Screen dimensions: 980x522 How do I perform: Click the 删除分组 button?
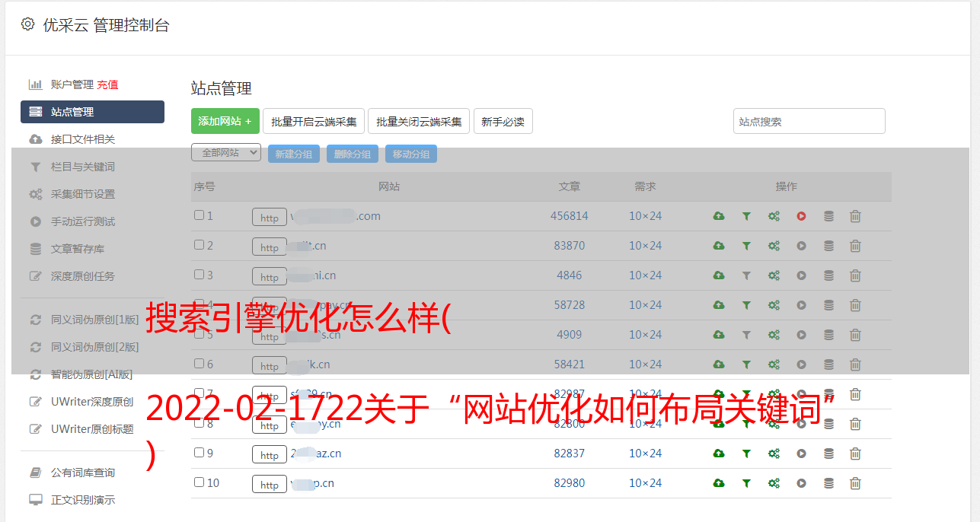coord(353,154)
